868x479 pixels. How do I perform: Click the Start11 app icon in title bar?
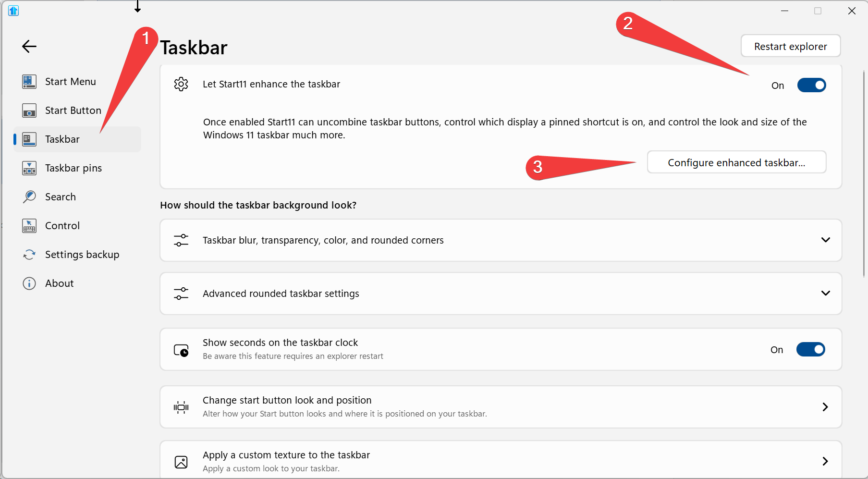tap(13, 11)
